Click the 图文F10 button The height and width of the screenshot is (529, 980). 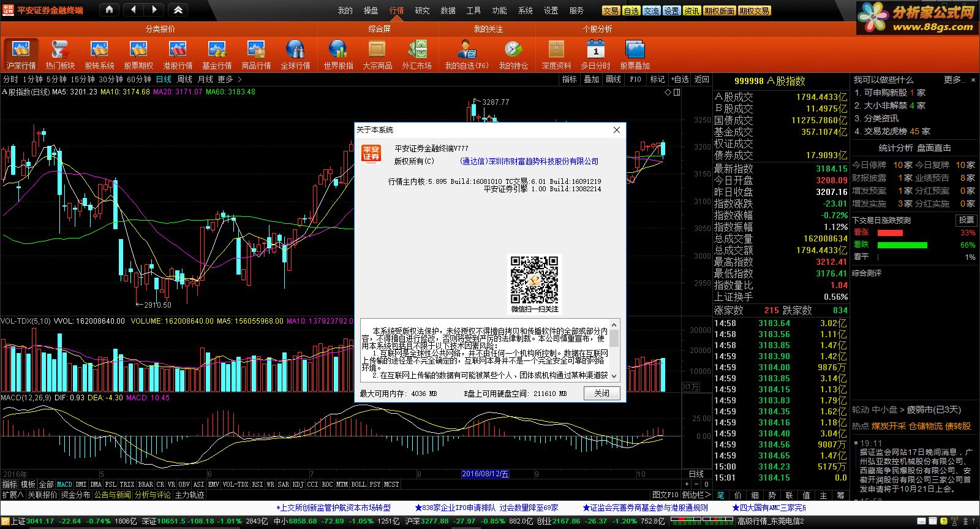[x=665, y=495]
